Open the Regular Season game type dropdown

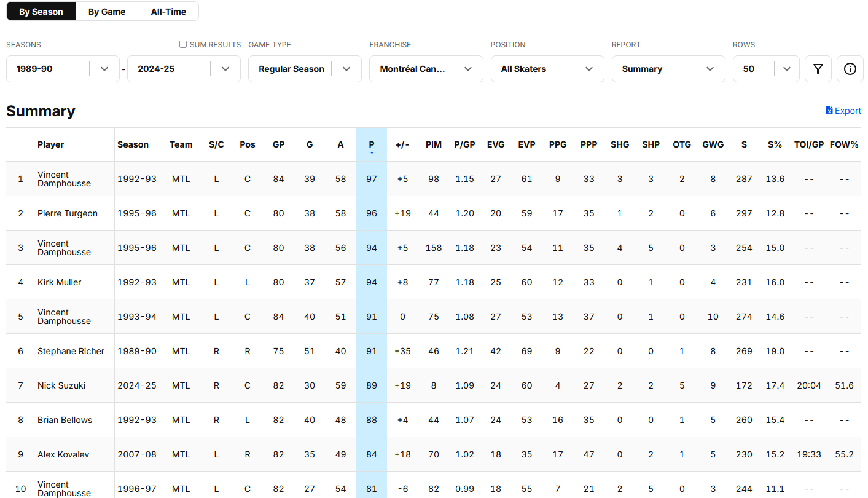(x=305, y=69)
